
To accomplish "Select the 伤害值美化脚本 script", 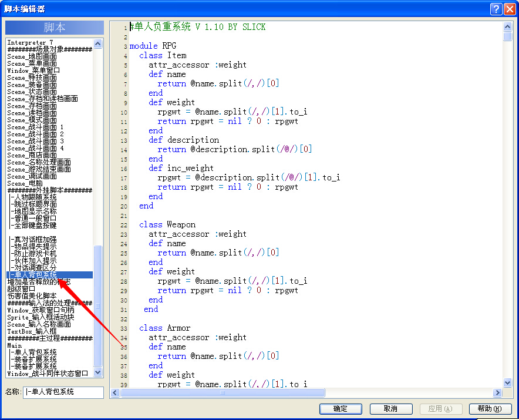I will [32, 296].
